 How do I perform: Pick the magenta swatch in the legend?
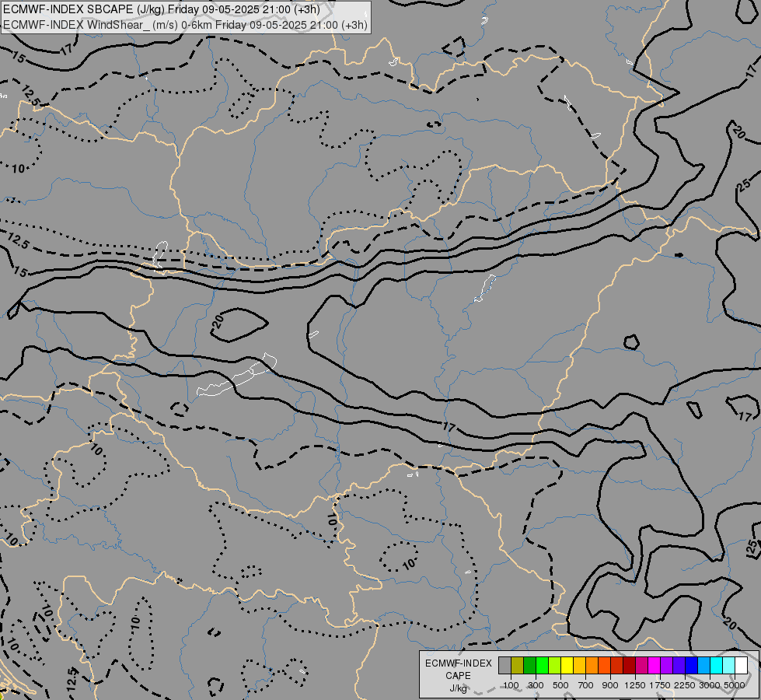pos(655,665)
